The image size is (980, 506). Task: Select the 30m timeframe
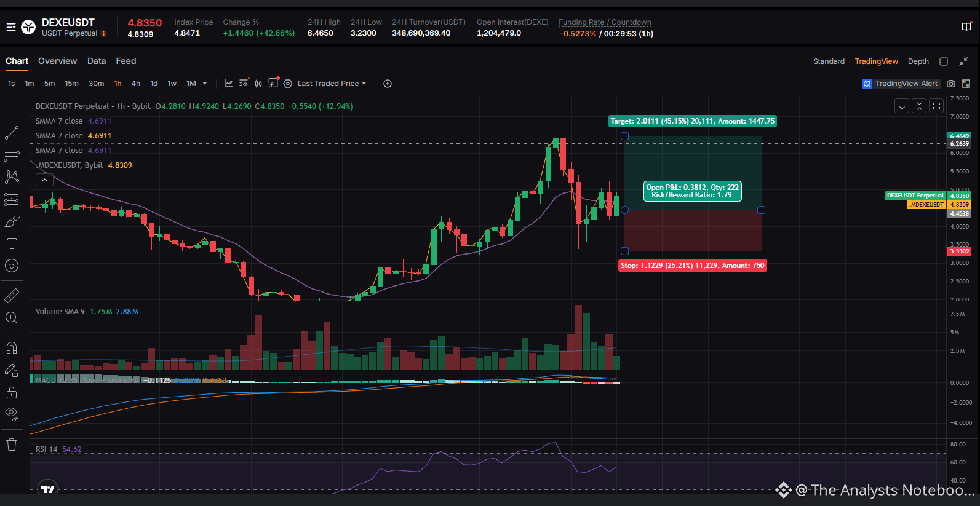click(97, 84)
